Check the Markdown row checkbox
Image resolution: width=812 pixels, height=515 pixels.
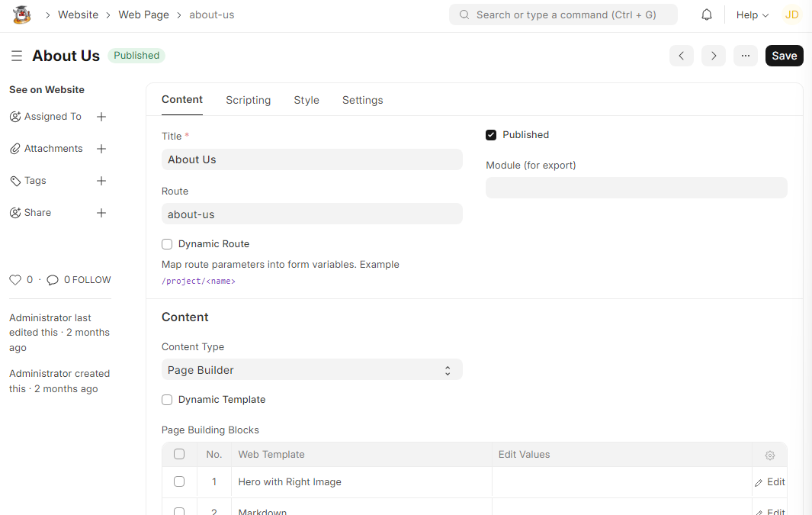coord(179,511)
